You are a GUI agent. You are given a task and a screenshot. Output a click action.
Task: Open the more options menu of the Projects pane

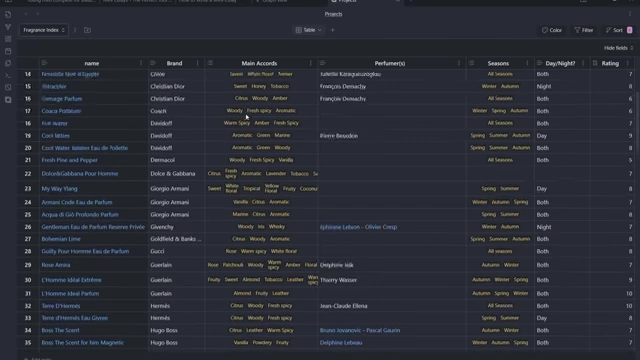(630, 14)
